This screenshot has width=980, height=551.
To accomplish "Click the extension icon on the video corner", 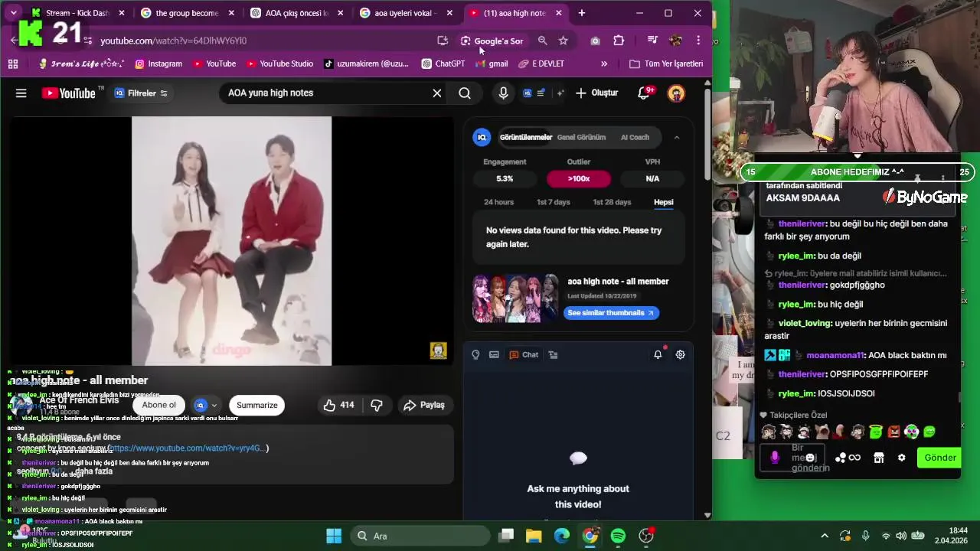I will [x=438, y=350].
